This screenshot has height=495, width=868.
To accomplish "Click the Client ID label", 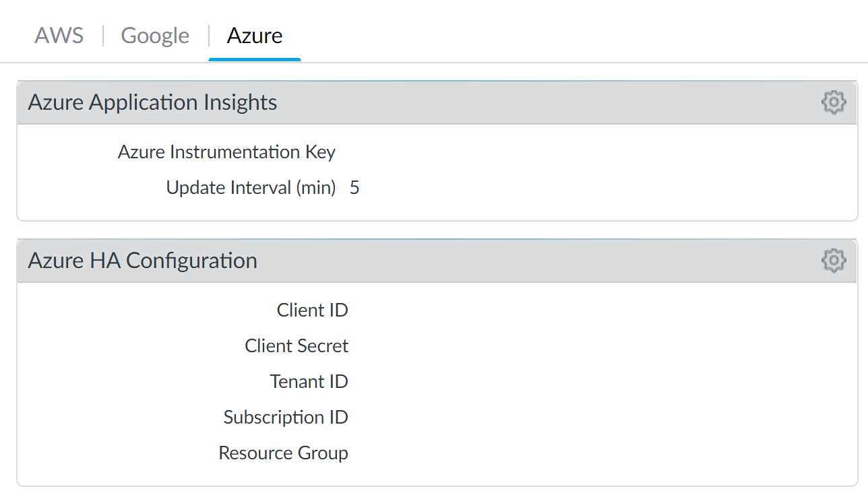I will (x=312, y=310).
